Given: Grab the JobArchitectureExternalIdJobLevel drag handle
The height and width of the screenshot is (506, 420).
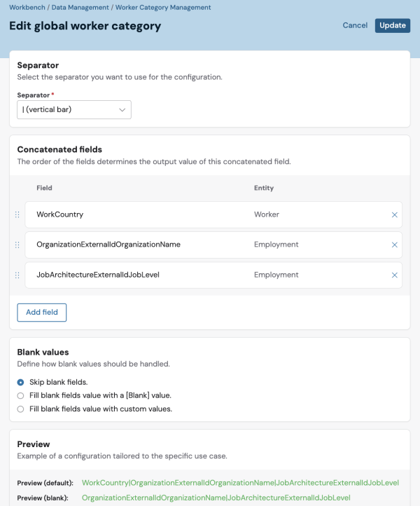Looking at the screenshot, I should point(17,275).
